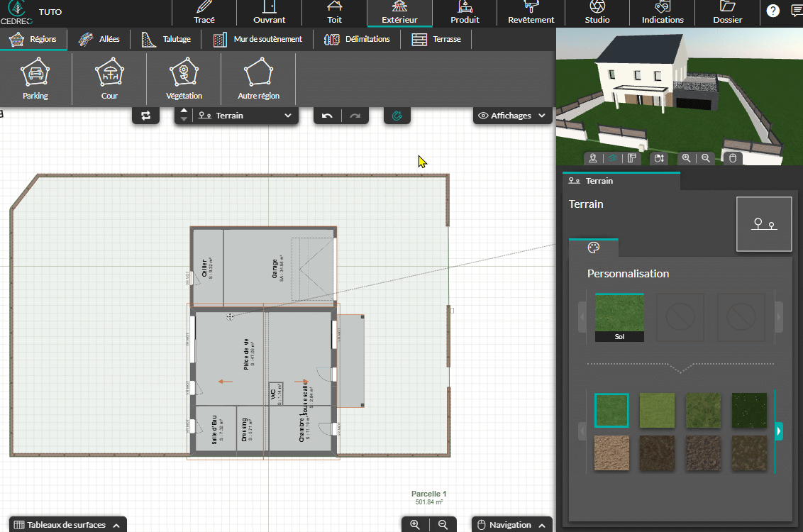This screenshot has width=803, height=532.
Task: Switch to the Délimitations tab
Action: tap(357, 39)
